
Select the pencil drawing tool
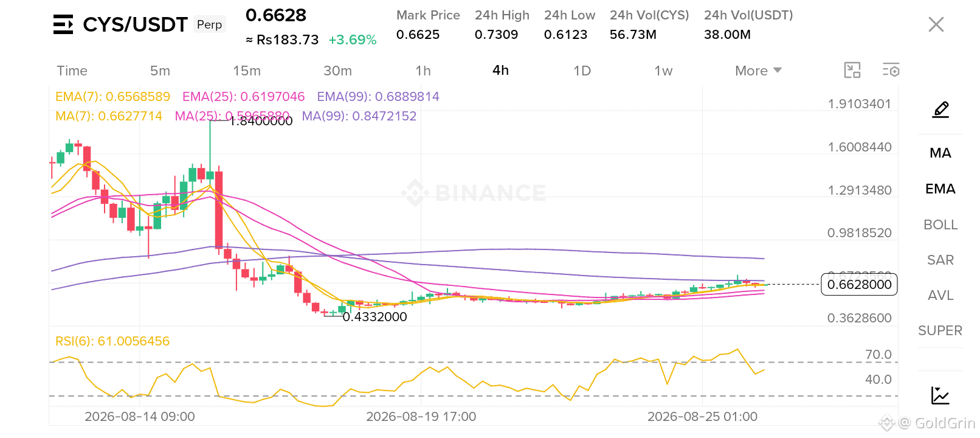point(940,109)
